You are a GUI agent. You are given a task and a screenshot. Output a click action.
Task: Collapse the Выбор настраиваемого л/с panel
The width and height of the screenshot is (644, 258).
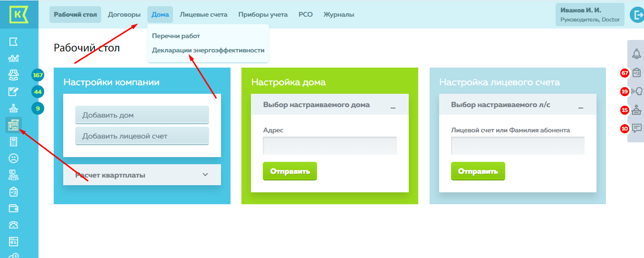coord(581,108)
